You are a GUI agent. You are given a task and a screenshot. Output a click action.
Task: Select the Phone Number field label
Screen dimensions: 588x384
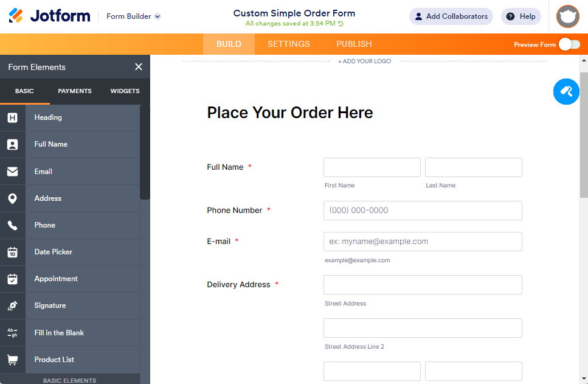pyautogui.click(x=234, y=211)
